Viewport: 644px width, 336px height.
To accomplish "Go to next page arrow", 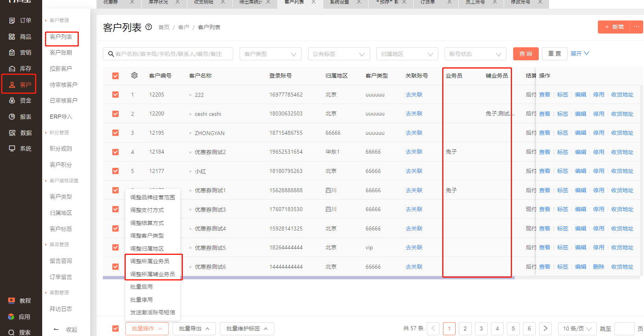I will pos(545,329).
